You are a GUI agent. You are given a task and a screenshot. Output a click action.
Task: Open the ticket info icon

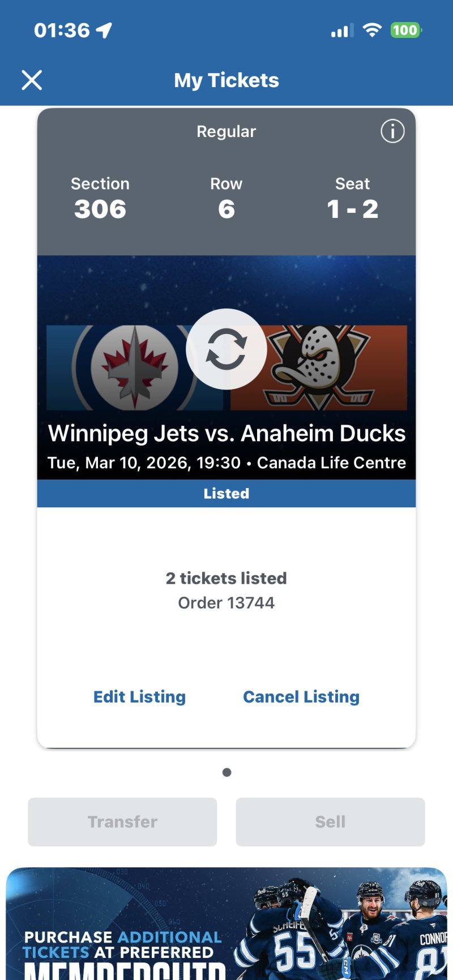tap(392, 131)
